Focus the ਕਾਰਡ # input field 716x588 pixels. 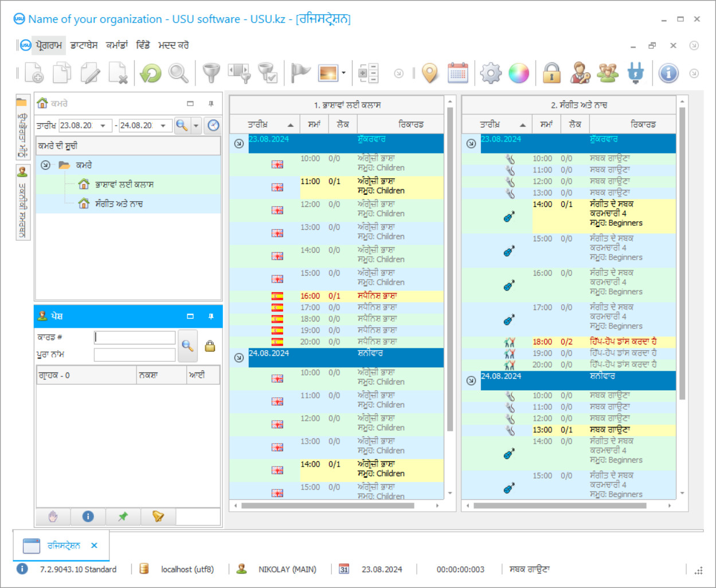pos(135,338)
